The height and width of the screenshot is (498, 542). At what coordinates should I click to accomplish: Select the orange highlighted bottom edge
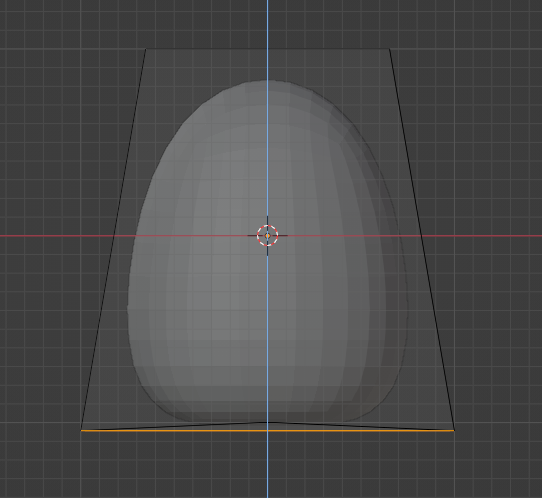[x=267, y=431]
